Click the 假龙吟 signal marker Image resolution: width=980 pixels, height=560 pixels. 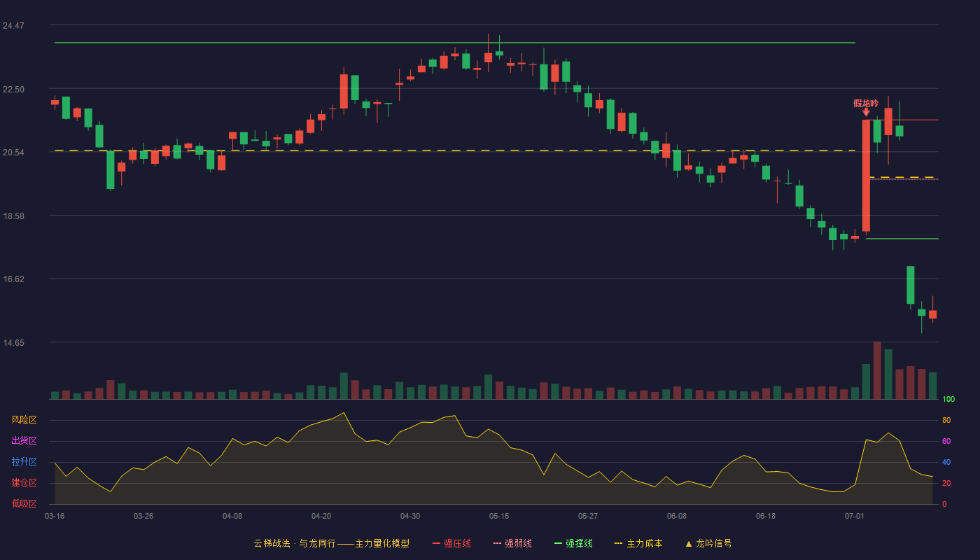click(x=866, y=106)
